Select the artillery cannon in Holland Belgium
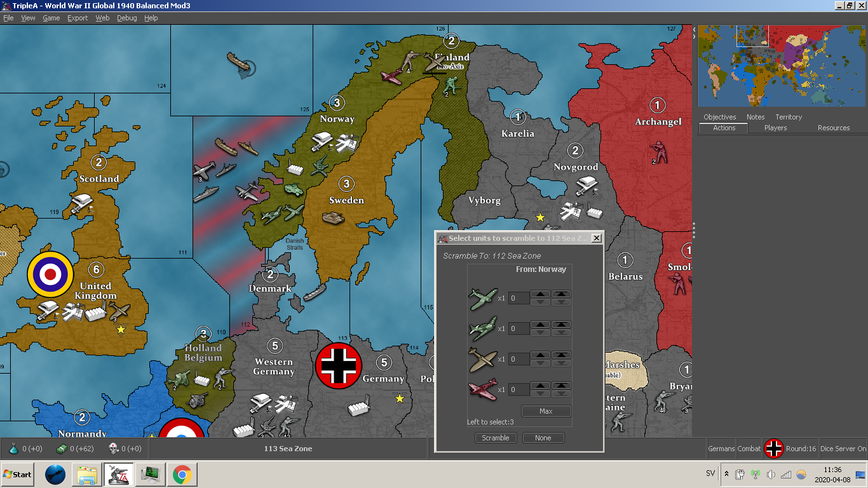The height and width of the screenshot is (488, 868). click(198, 400)
